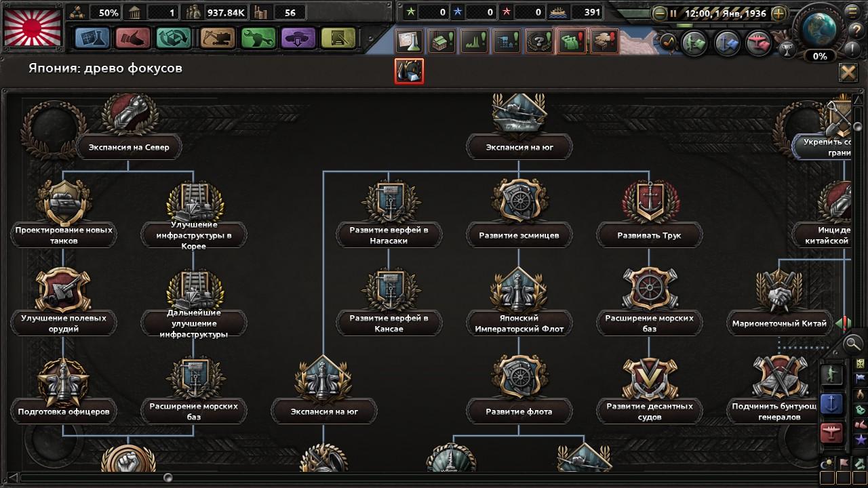Viewport: 868px width, 488px height.
Task: Open the Research tab with flask icon
Action: tap(92, 38)
